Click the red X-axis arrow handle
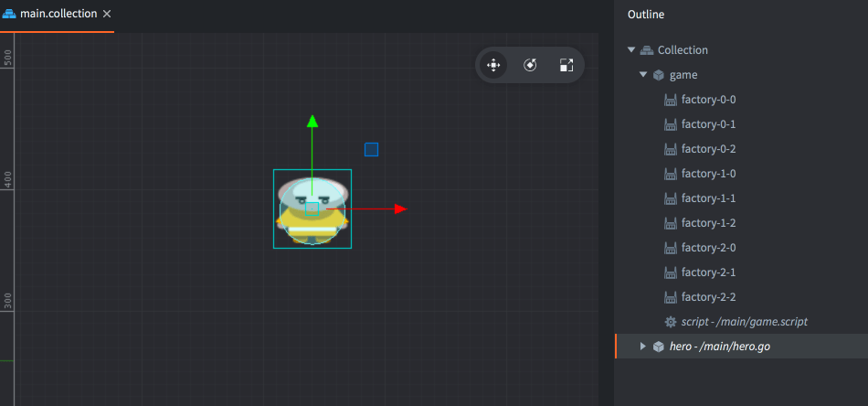Image resolution: width=868 pixels, height=406 pixels. [x=400, y=209]
